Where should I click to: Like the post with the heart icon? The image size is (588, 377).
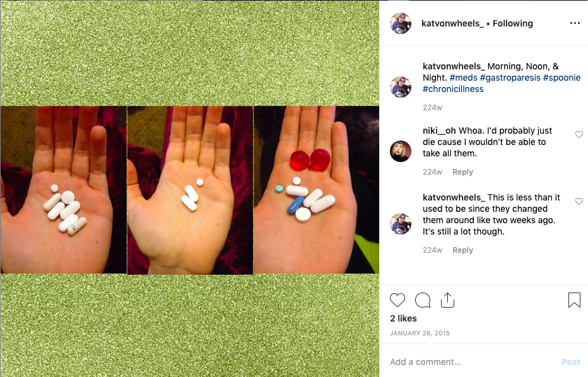397,300
